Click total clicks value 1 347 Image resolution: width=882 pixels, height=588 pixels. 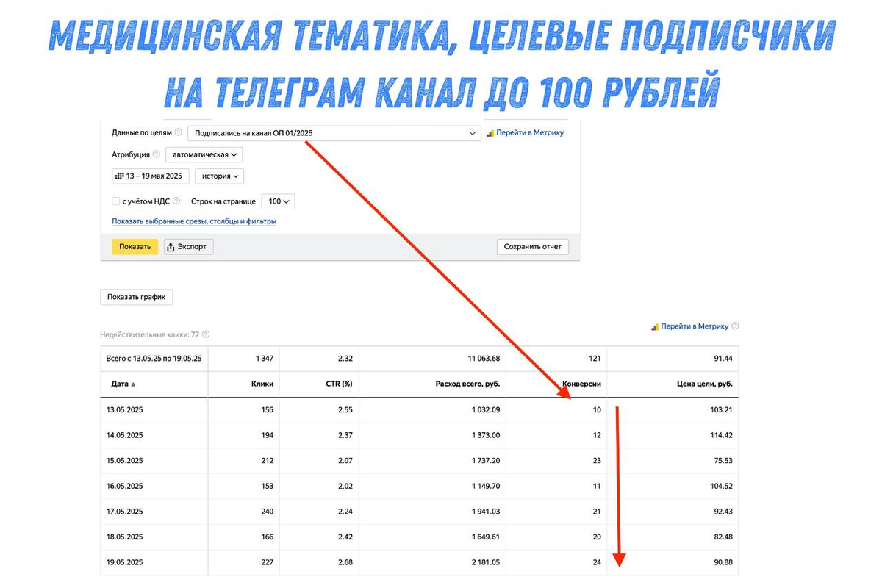pyautogui.click(x=264, y=359)
